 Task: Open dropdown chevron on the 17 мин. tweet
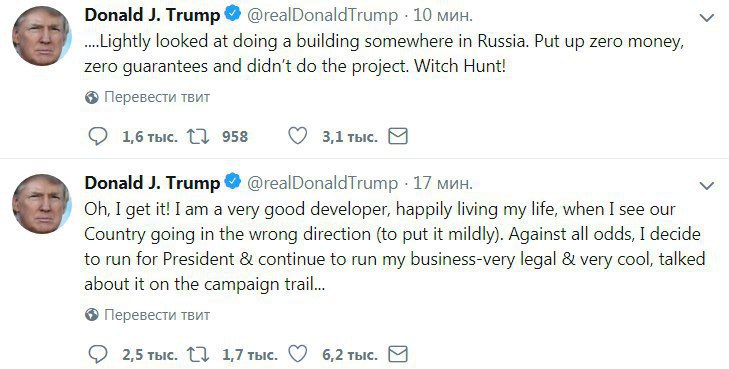point(707,186)
